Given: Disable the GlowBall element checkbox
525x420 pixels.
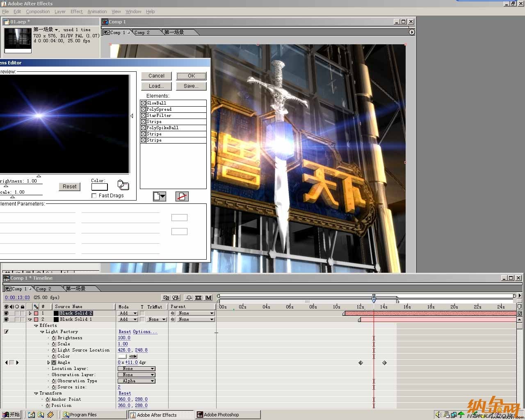Looking at the screenshot, I should 144,103.
